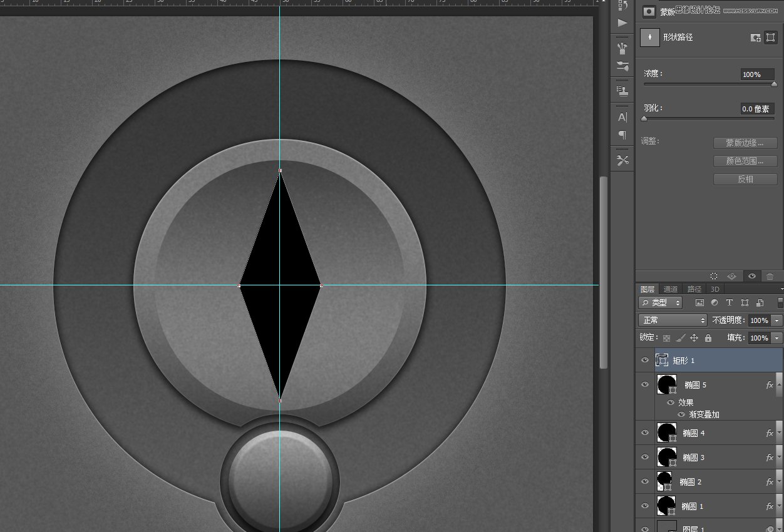The width and height of the screenshot is (784, 532).
Task: Expand the 不透明度 opacity dropdown arrow
Action: 777,320
